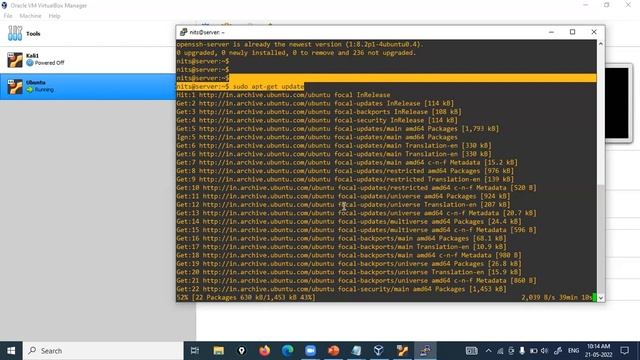The height and width of the screenshot is (360, 640).
Task: Click the '52% [22 Packages' progress line
Action: (x=246, y=298)
